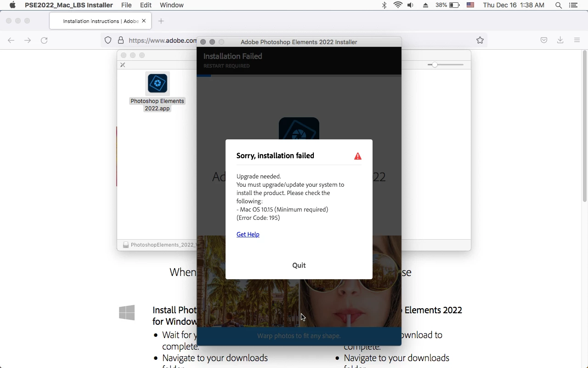Open the Edit menu
The image size is (588, 368).
(146, 5)
